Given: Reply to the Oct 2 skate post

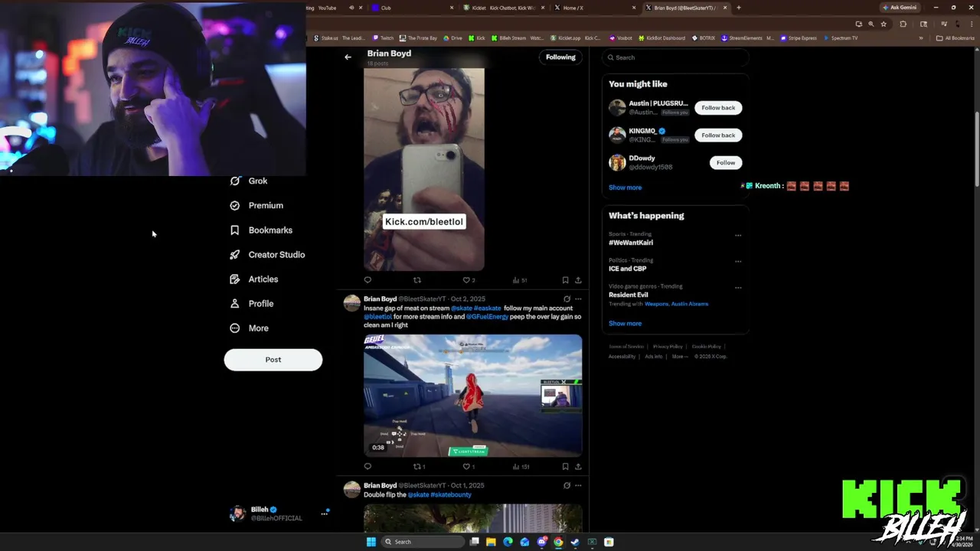Looking at the screenshot, I should click(367, 467).
